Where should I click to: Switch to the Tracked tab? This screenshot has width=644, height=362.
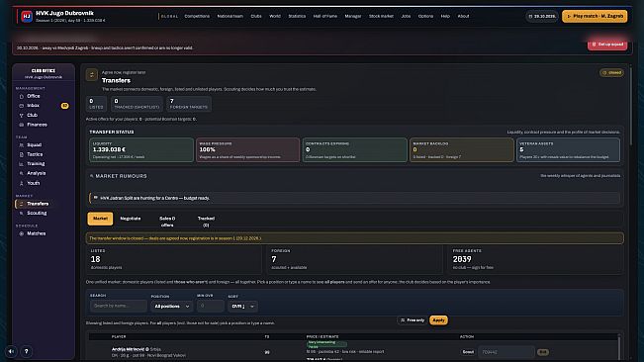pyautogui.click(x=206, y=222)
